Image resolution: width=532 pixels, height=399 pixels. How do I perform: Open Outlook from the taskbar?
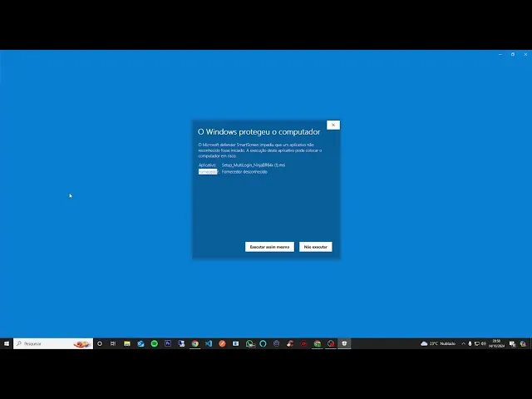pos(140,343)
